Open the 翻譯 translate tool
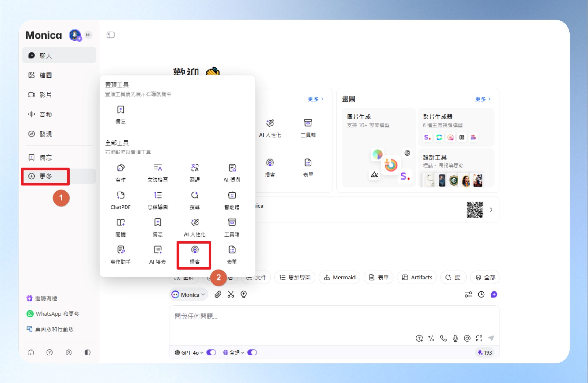This screenshot has height=383, width=588. 195,173
